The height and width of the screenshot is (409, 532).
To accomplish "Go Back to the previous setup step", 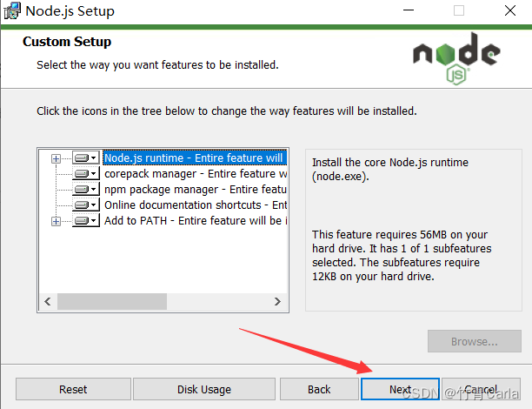I will [x=319, y=389].
